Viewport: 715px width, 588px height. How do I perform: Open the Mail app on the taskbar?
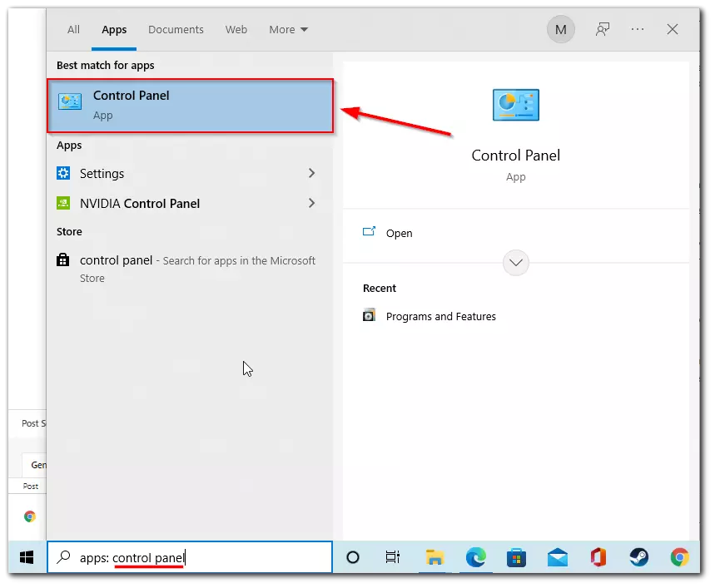coord(557,557)
